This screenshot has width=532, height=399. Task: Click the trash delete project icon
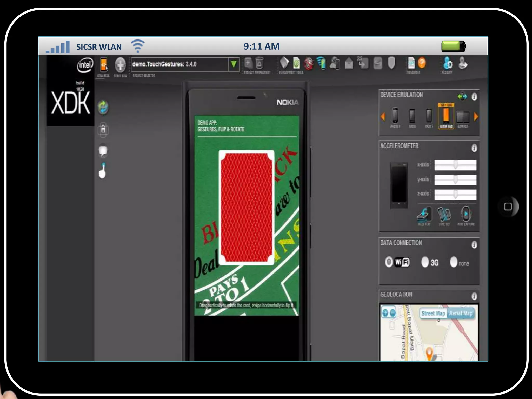pos(259,63)
